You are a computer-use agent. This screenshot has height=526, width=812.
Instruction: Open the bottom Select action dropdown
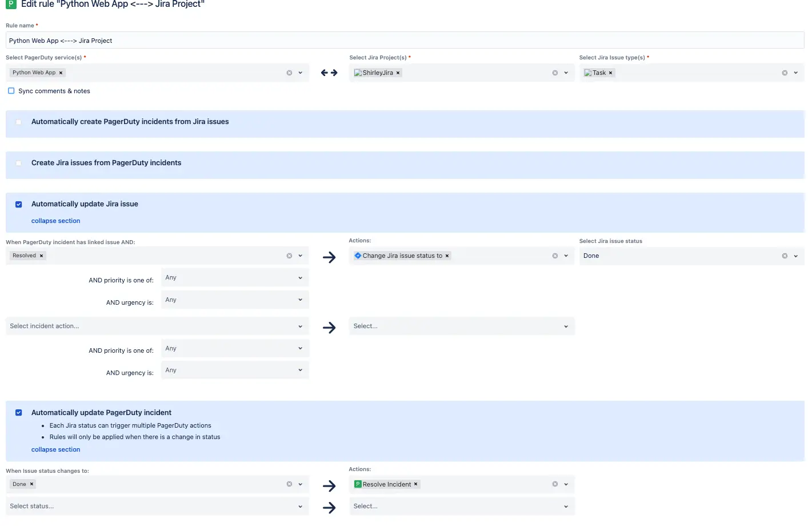point(462,506)
